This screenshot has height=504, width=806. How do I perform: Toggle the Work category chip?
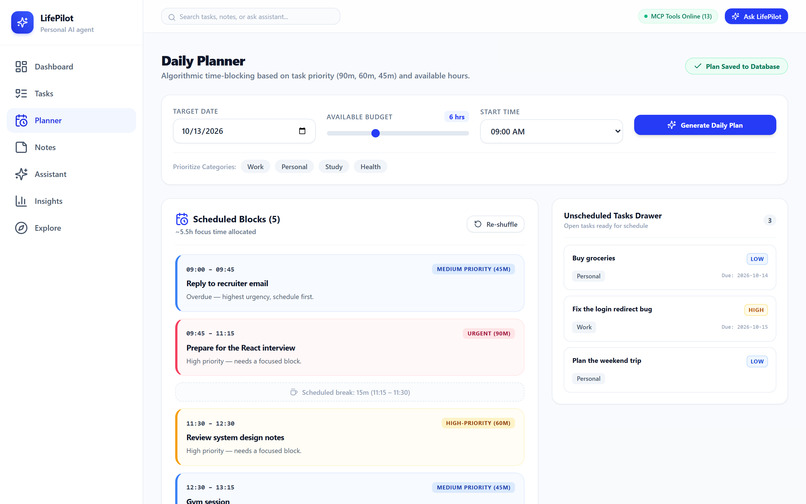point(255,167)
